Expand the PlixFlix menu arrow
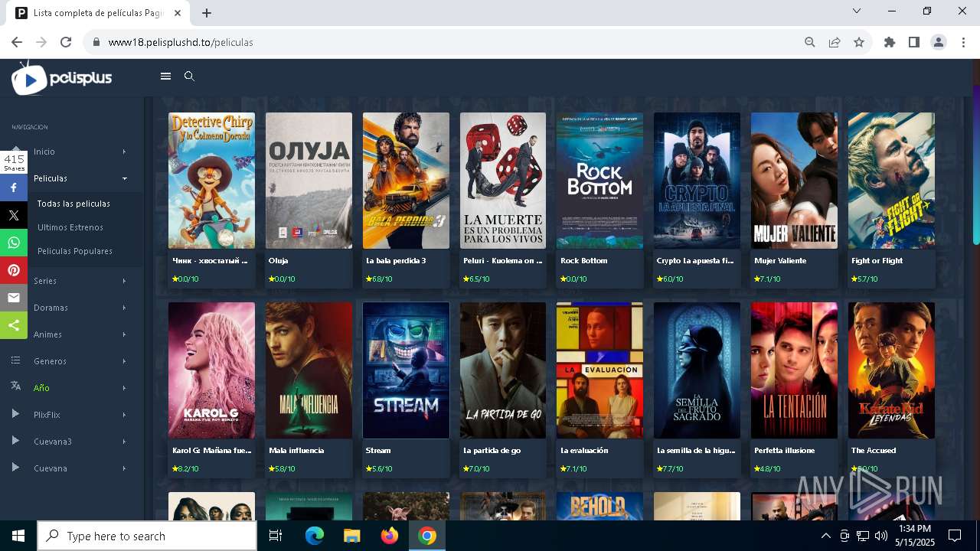 pyautogui.click(x=124, y=415)
